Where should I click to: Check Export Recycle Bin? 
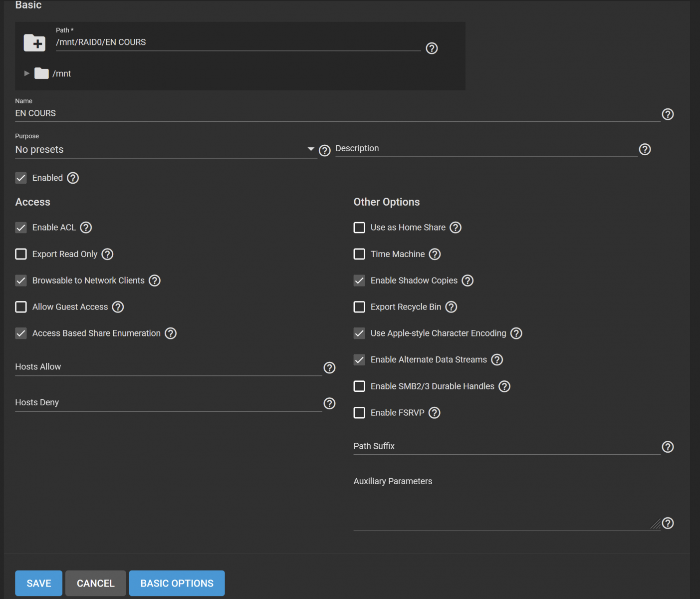(x=359, y=307)
